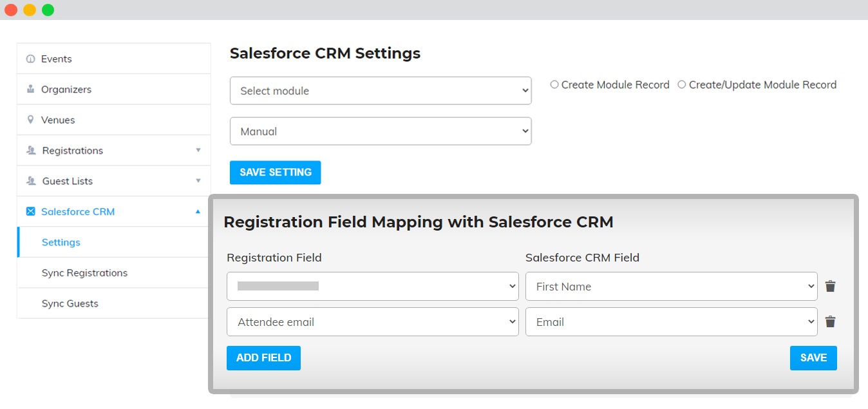
Task: Click the Salesforce CRM Settings heading
Action: (x=325, y=53)
